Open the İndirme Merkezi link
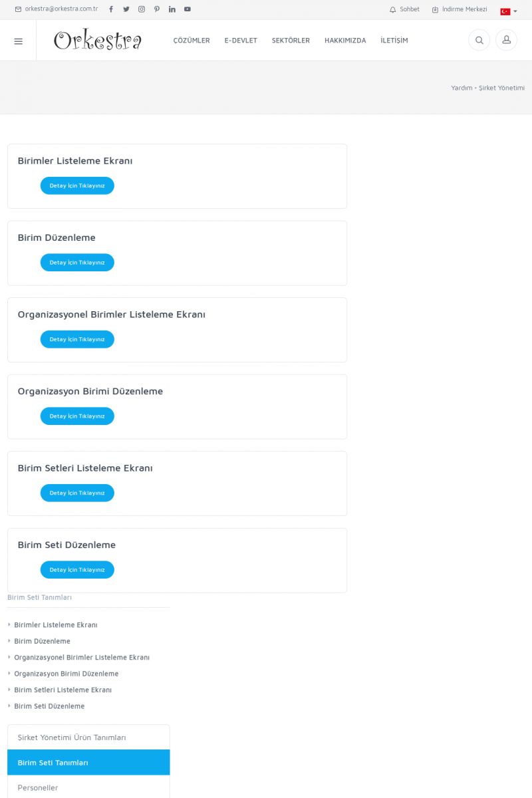The image size is (532, 798). coord(460,9)
